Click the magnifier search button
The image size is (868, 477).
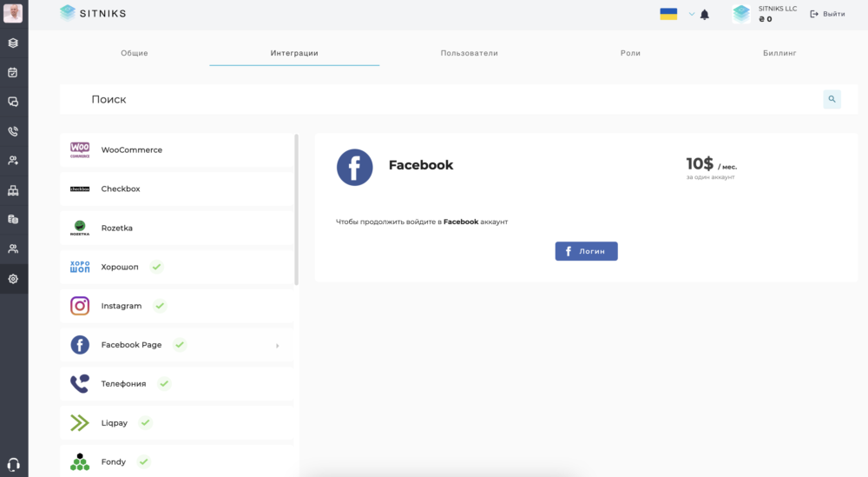point(832,99)
